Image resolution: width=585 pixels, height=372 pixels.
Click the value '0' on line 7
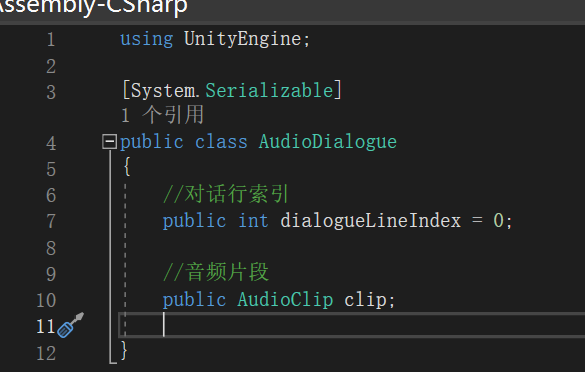click(x=498, y=220)
